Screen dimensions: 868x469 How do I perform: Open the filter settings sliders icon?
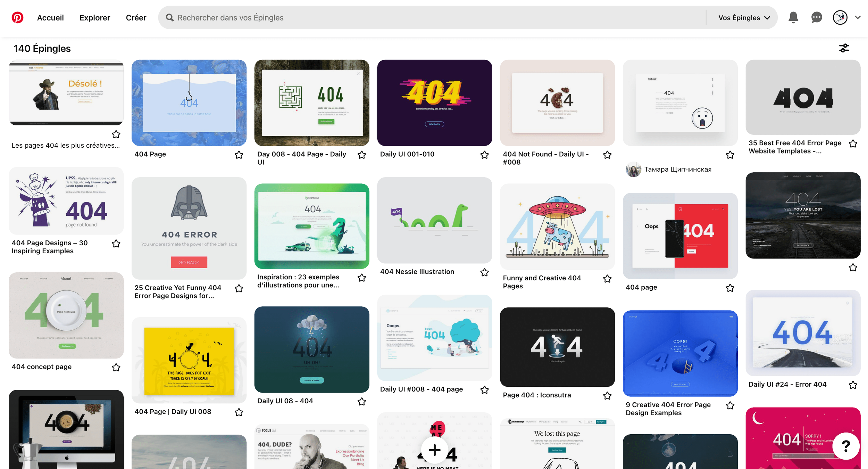pos(844,48)
